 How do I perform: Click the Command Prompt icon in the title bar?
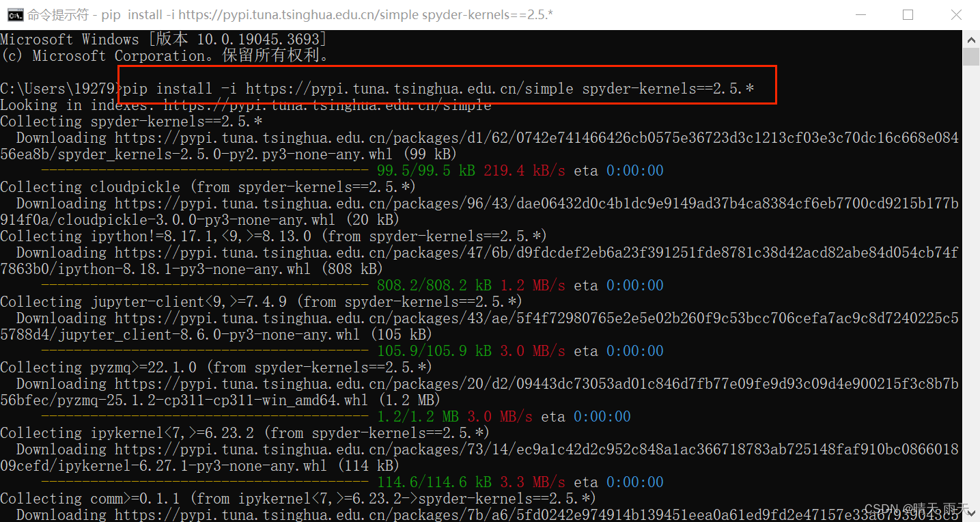tap(15, 14)
